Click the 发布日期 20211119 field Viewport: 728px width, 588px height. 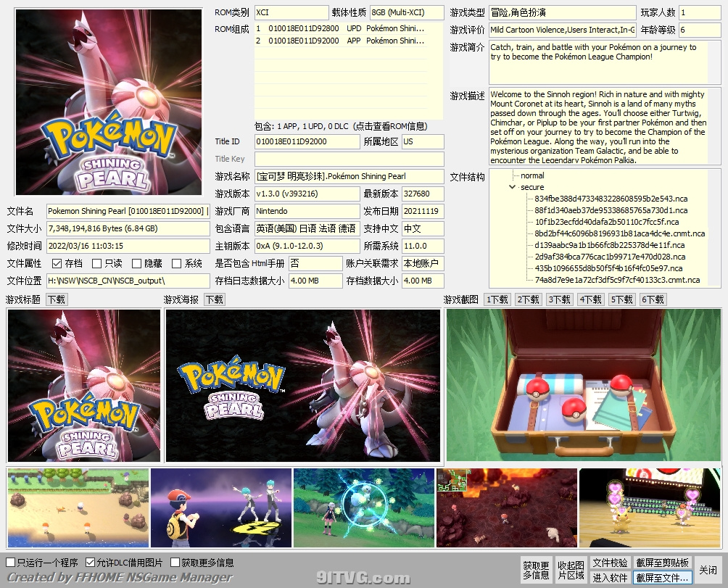(423, 211)
